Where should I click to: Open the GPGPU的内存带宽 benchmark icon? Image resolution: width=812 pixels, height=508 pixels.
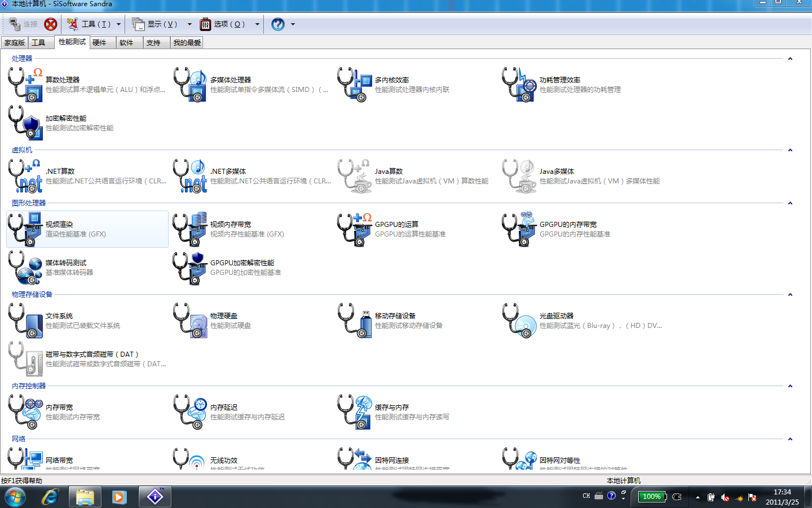tap(520, 229)
